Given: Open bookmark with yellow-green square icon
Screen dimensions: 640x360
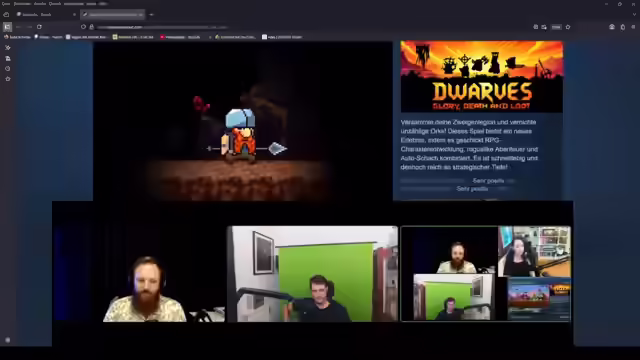Looking at the screenshot, I should point(133,37).
